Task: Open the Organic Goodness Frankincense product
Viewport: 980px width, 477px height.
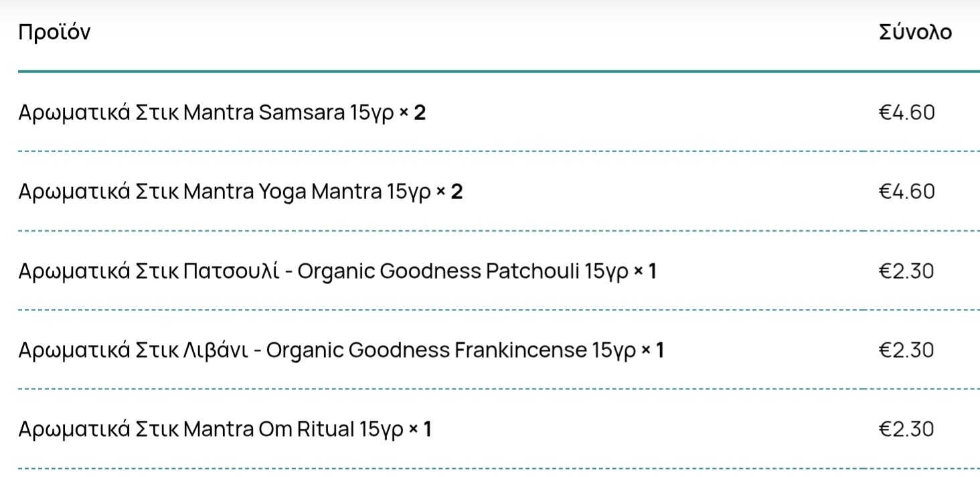Action: (x=327, y=350)
